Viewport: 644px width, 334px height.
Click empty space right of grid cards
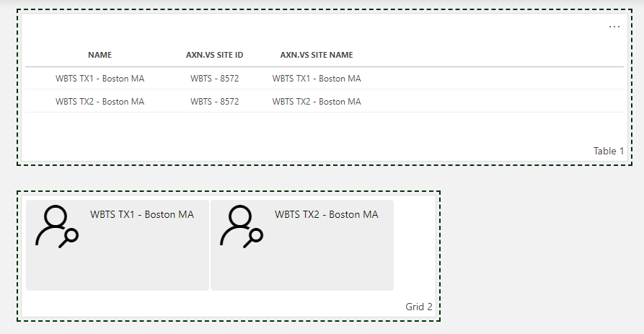click(414, 245)
